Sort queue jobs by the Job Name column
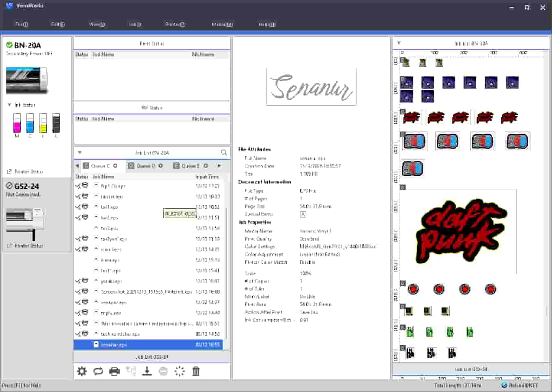Image resolution: width=552 pixels, height=392 pixels. (103, 177)
